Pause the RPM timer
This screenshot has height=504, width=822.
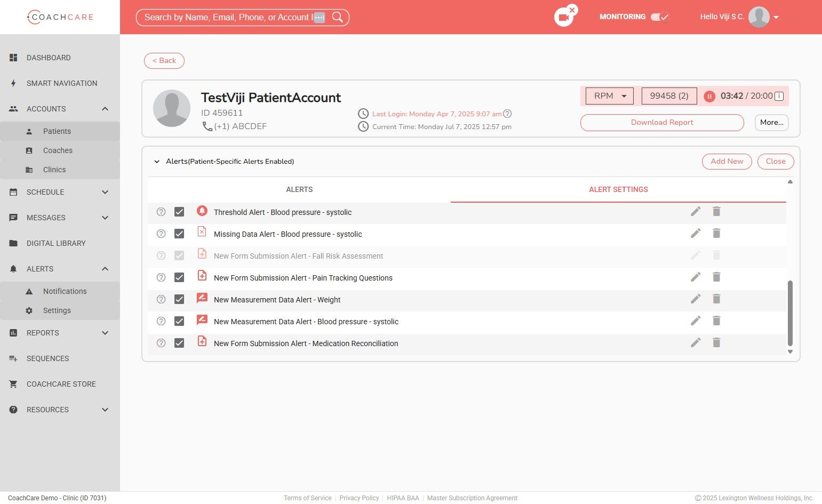coord(709,96)
